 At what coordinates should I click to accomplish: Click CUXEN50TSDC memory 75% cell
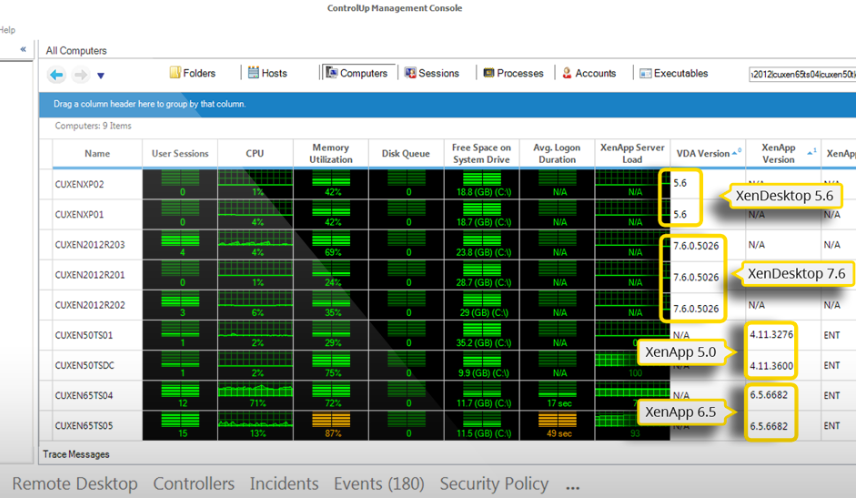tap(331, 365)
